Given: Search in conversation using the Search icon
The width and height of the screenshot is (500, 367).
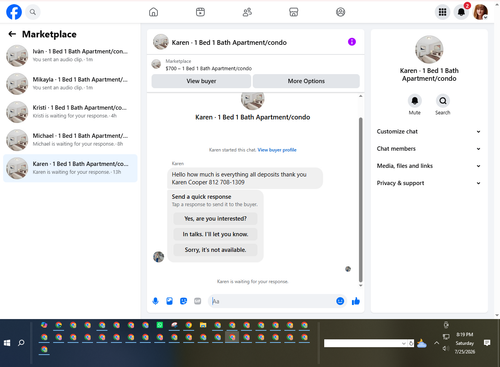Looking at the screenshot, I should [x=443, y=101].
